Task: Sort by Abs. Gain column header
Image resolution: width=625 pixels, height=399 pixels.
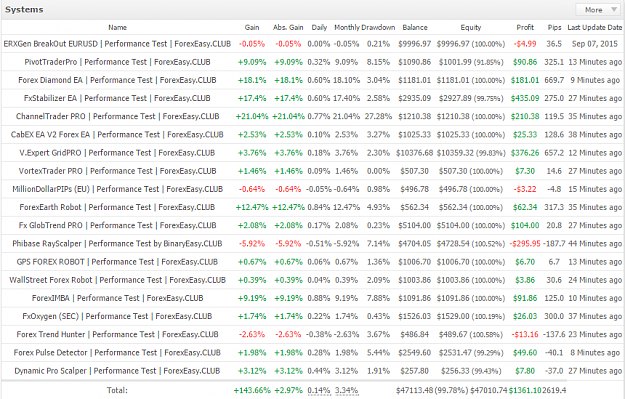Action: point(288,28)
